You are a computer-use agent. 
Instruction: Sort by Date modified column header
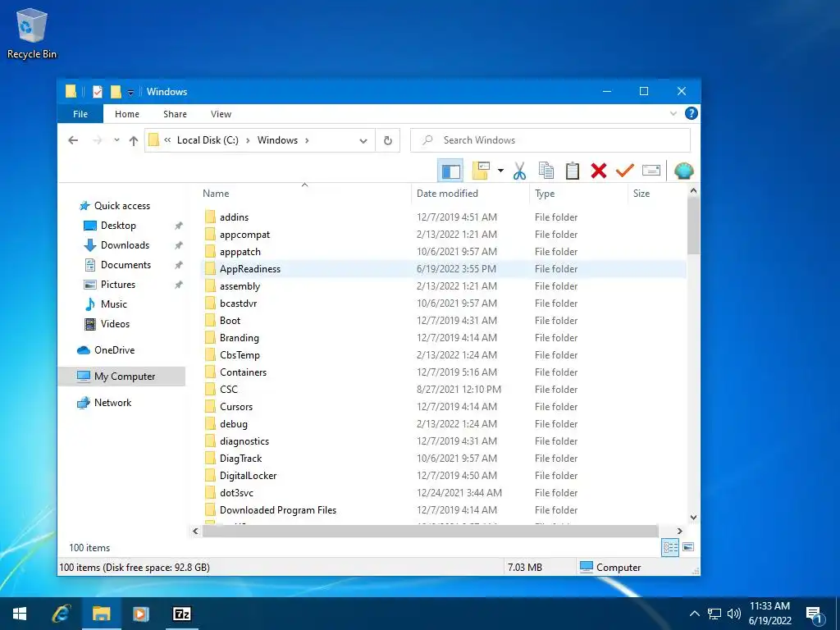(x=447, y=194)
